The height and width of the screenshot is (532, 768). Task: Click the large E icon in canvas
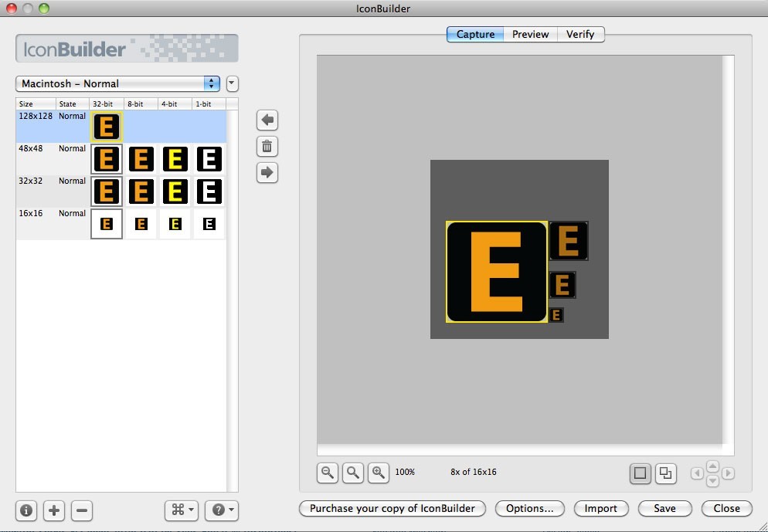(497, 272)
